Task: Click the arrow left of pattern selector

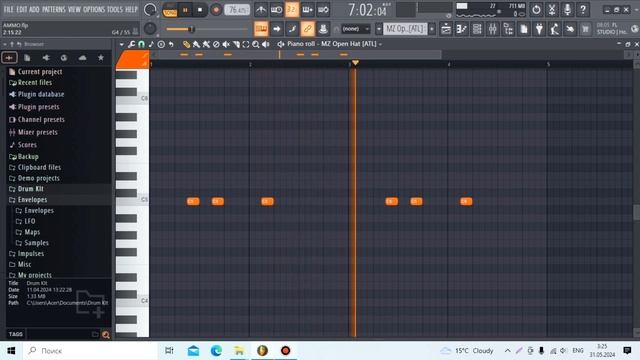Action: [x=379, y=29]
